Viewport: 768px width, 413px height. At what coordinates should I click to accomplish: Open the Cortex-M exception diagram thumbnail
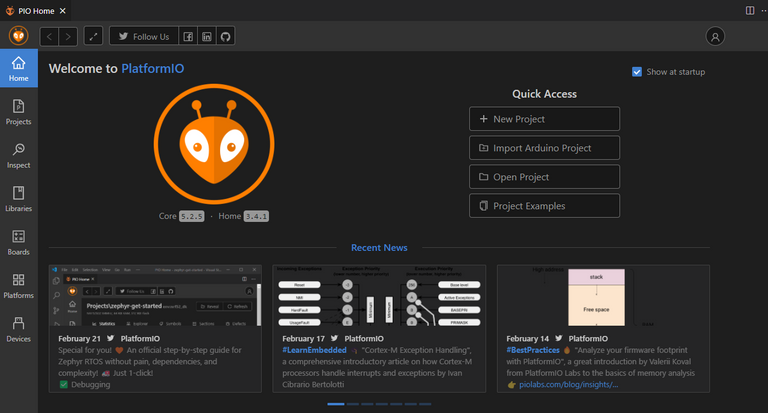click(x=379, y=296)
